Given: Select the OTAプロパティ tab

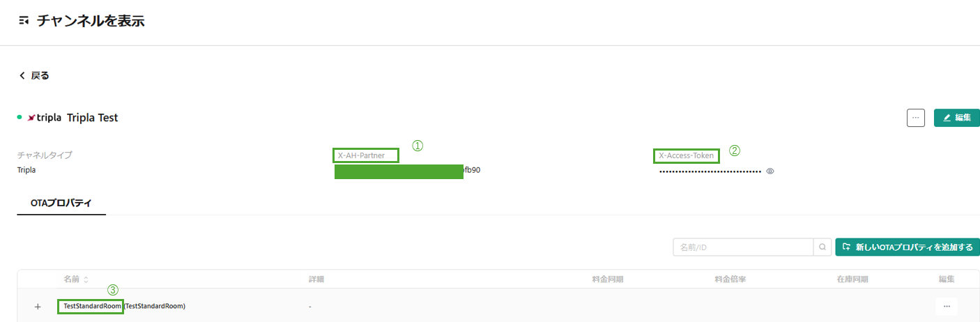Looking at the screenshot, I should (x=61, y=203).
